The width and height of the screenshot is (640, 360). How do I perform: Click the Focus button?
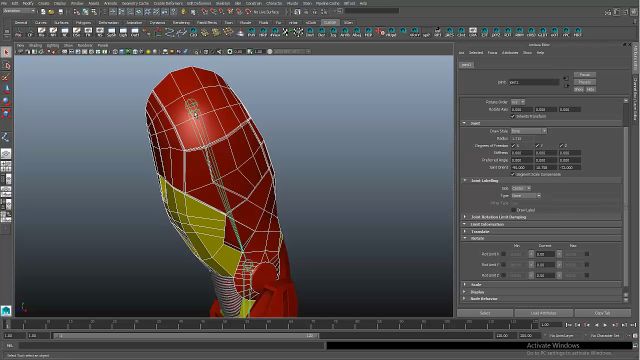click(585, 75)
